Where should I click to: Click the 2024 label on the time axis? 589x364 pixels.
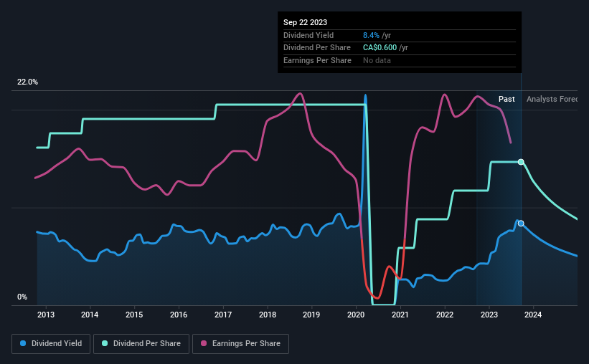click(534, 315)
